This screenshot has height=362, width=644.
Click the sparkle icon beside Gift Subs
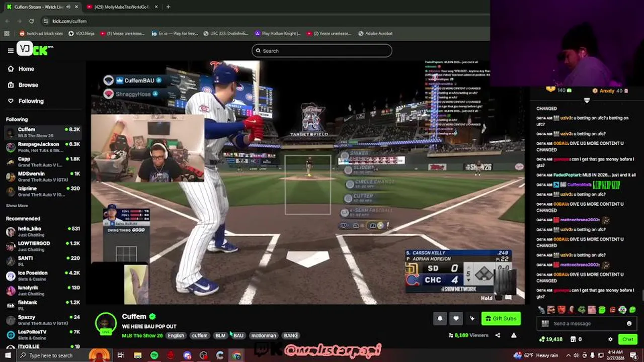472,318
